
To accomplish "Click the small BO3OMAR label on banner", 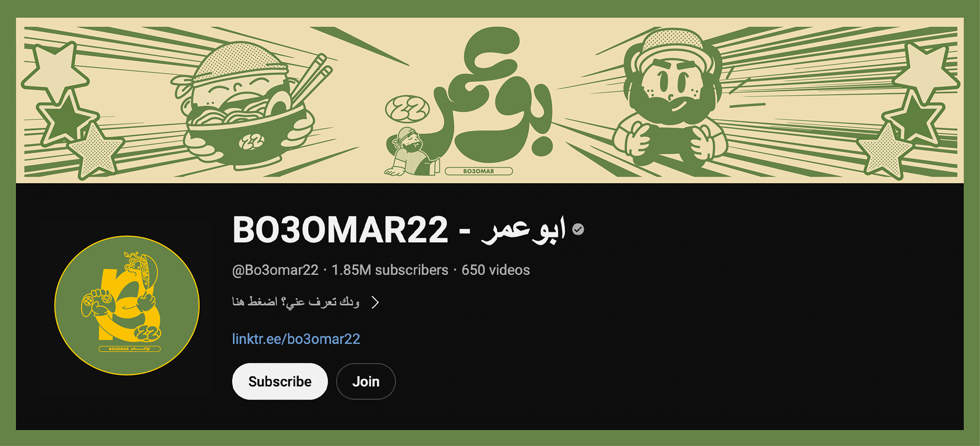I will (x=479, y=171).
